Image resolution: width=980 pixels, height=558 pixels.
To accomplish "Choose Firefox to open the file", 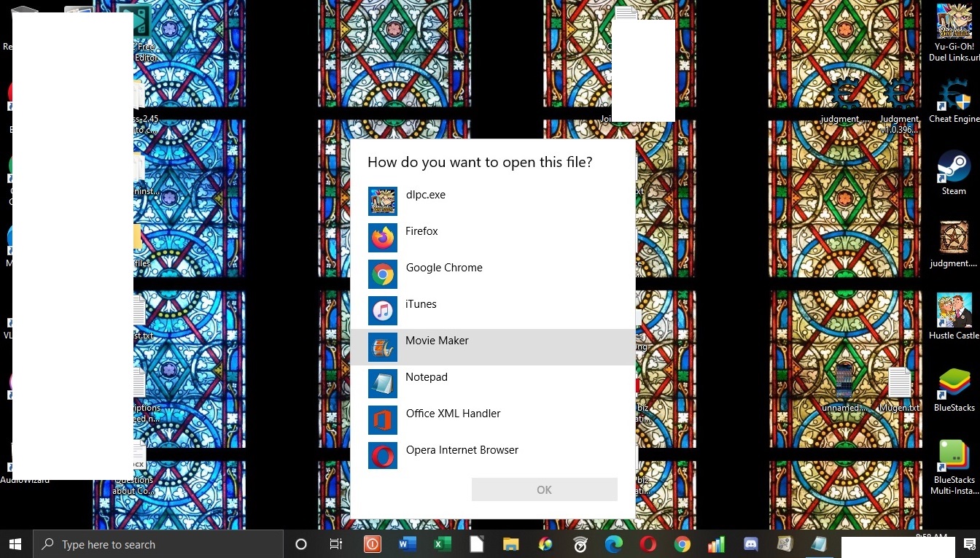I will 493,237.
